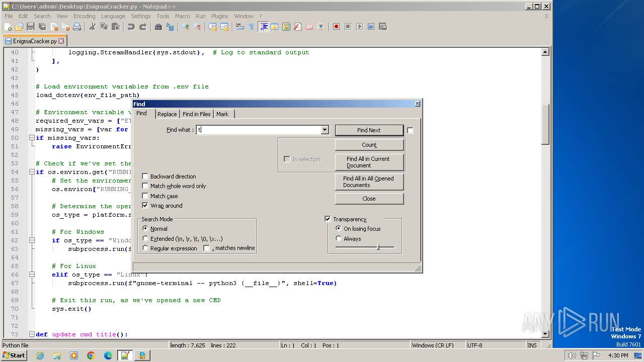Click the macro Playback toolbar icon

[360, 27]
